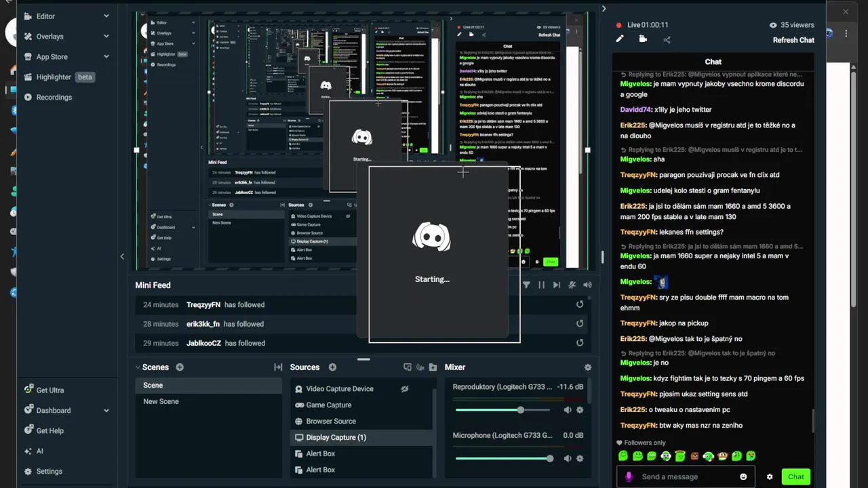Mute the Reproduktory audio source
This screenshot has height=488, width=868.
(x=568, y=410)
